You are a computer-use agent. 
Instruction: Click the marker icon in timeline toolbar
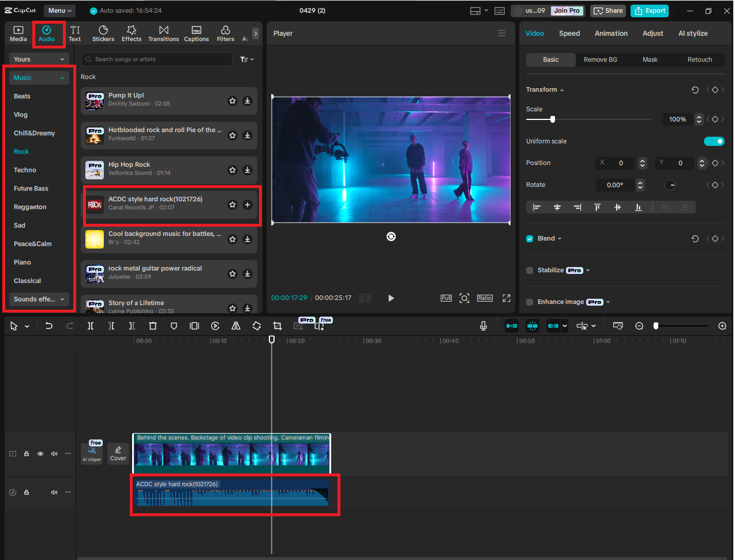point(174,326)
